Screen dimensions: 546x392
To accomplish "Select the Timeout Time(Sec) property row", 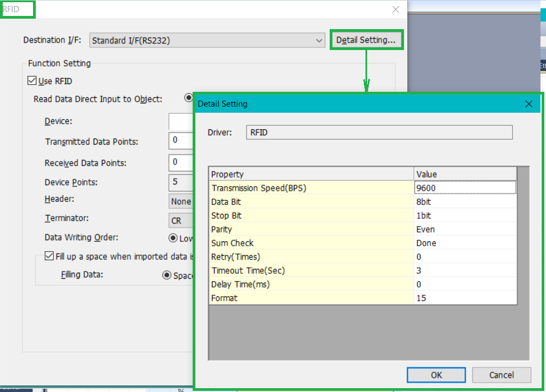I will [x=312, y=270].
